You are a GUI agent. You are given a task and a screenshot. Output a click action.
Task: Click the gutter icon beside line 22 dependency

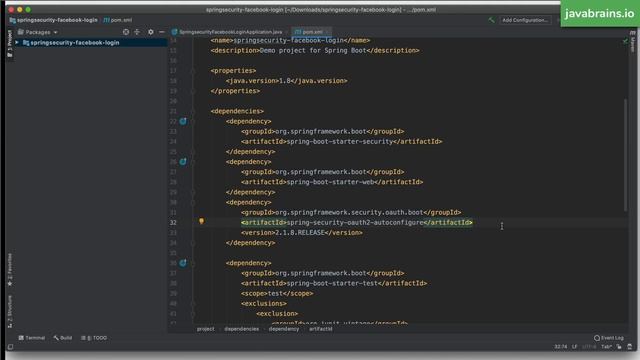(183, 121)
